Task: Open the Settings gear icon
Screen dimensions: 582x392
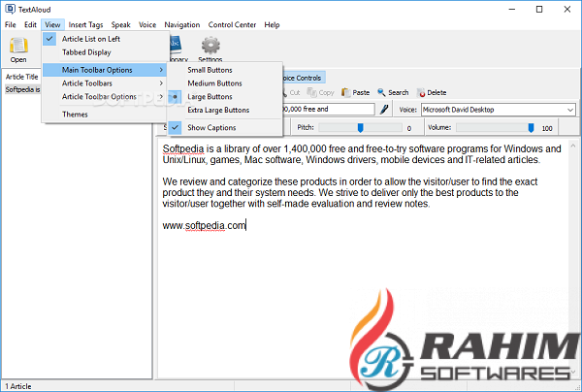Action: coord(210,46)
